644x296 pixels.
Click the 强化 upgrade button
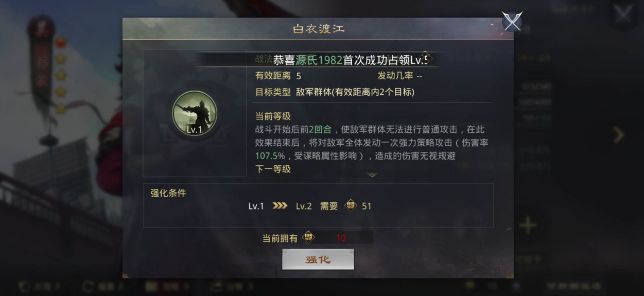[318, 259]
